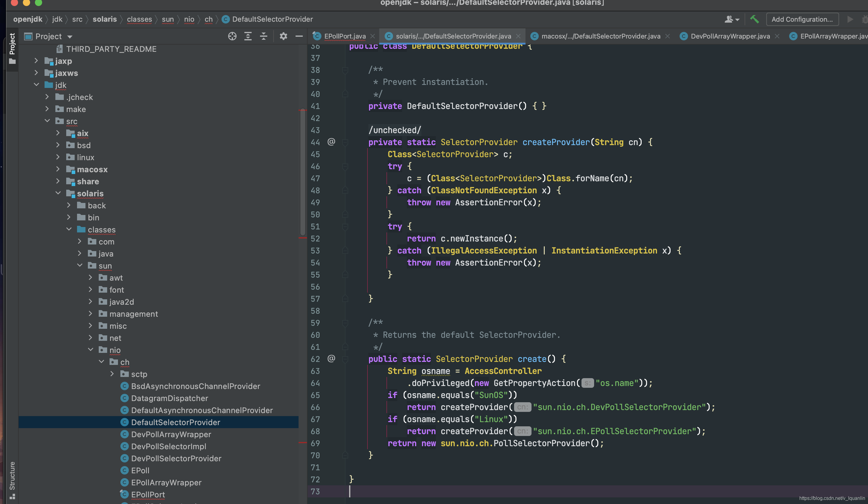This screenshot has width=868, height=504.
Task: Click the openjdk breadcrumb
Action: (x=28, y=19)
